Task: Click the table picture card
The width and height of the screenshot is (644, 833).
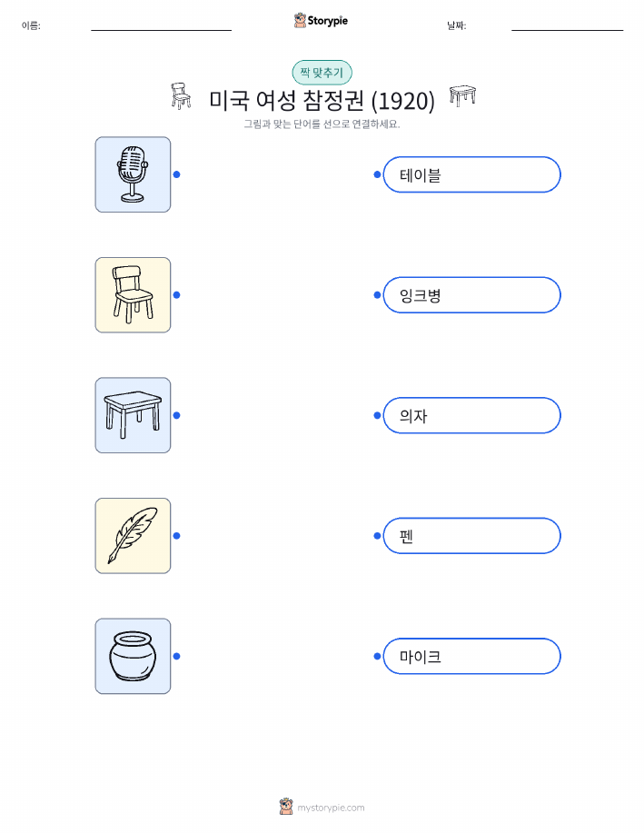Action: (133, 415)
